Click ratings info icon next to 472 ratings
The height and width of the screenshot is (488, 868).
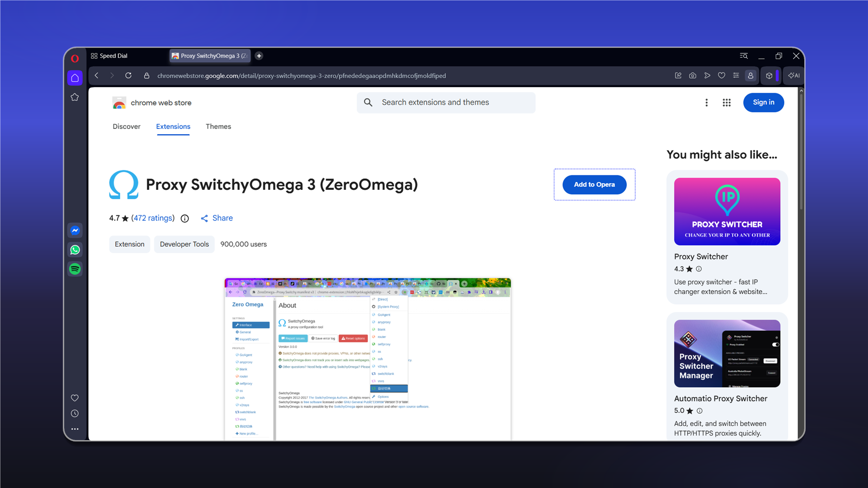185,219
